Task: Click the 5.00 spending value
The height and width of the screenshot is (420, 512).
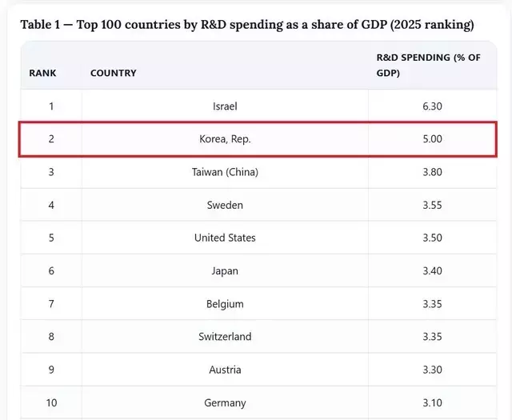Action: click(432, 139)
